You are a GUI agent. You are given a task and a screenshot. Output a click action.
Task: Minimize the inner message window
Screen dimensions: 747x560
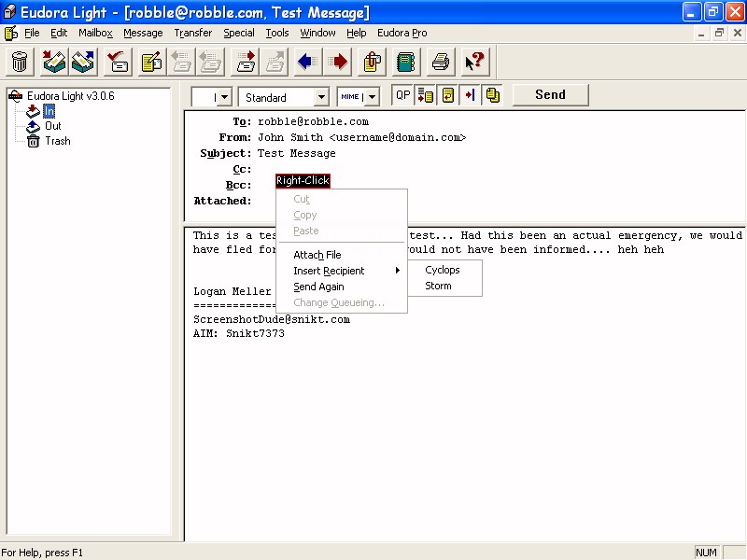coord(701,33)
